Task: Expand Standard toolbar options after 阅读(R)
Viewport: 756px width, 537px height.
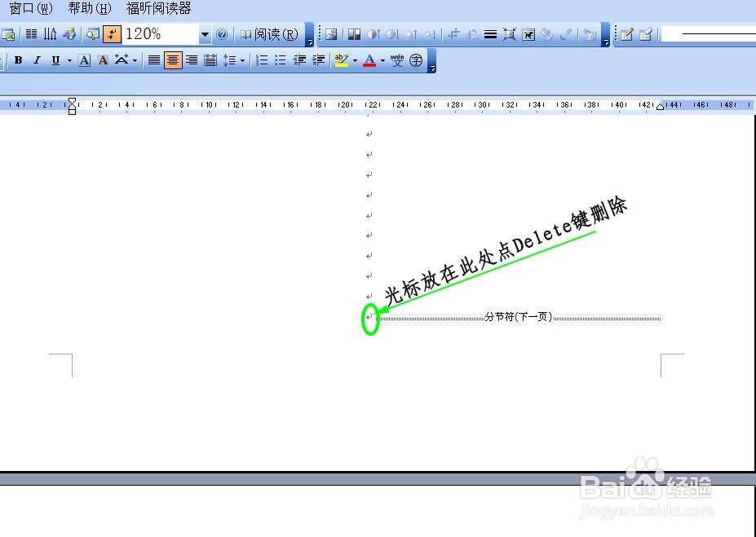Action: pyautogui.click(x=310, y=35)
